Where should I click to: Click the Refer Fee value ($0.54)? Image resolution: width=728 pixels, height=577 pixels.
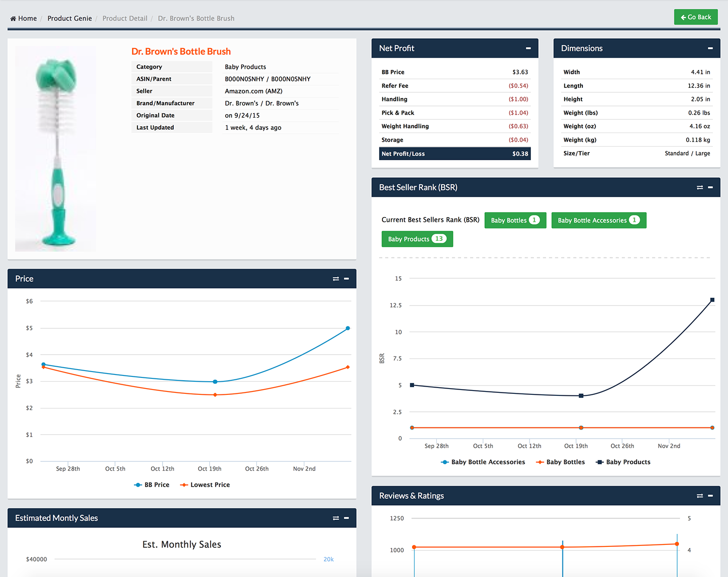coord(518,85)
